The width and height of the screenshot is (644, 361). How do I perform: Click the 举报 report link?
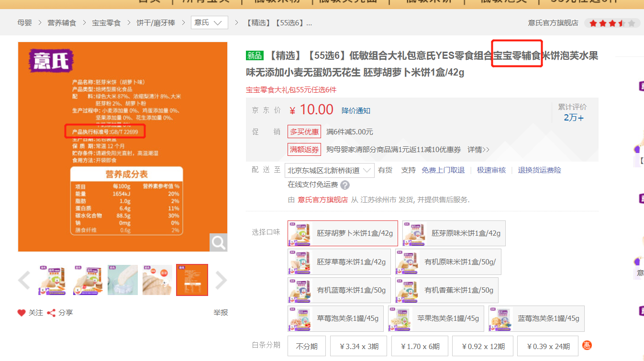(221, 313)
